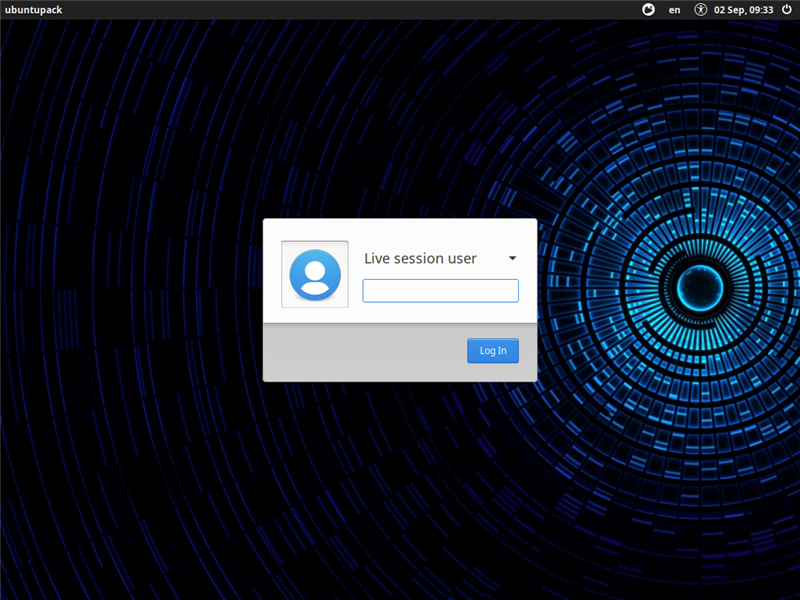Click the Log In button
The image size is (800, 600).
[493, 351]
